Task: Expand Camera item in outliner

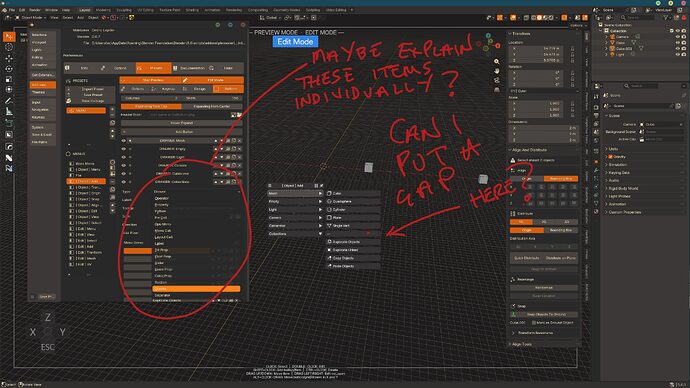Action: [606, 37]
